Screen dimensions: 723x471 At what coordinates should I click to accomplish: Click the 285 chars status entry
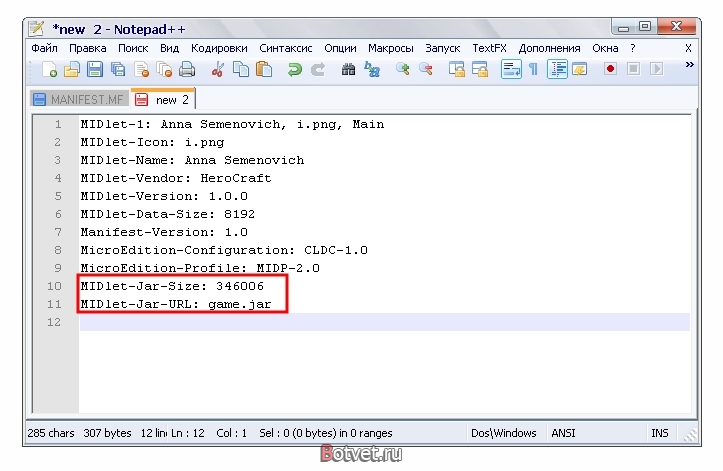(51, 434)
